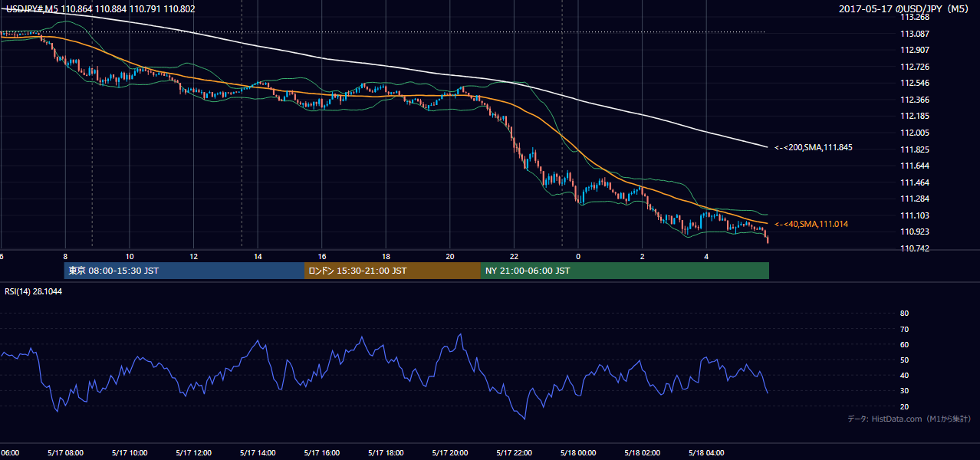Click hour label 22 under the price chart

pos(514,256)
